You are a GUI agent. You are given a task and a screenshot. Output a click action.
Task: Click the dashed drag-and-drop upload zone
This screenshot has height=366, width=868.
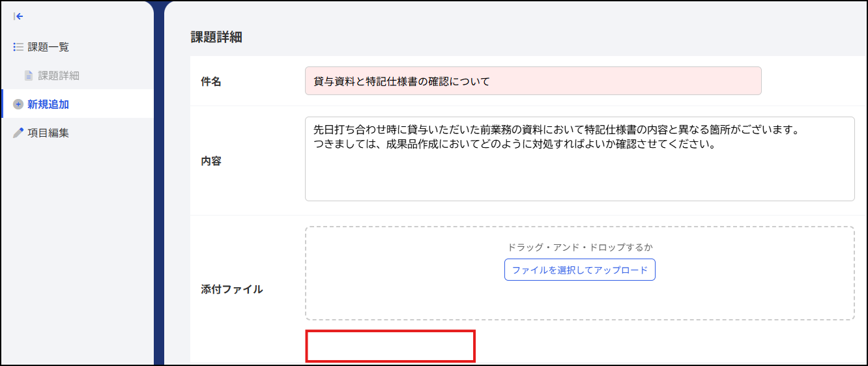click(x=580, y=273)
